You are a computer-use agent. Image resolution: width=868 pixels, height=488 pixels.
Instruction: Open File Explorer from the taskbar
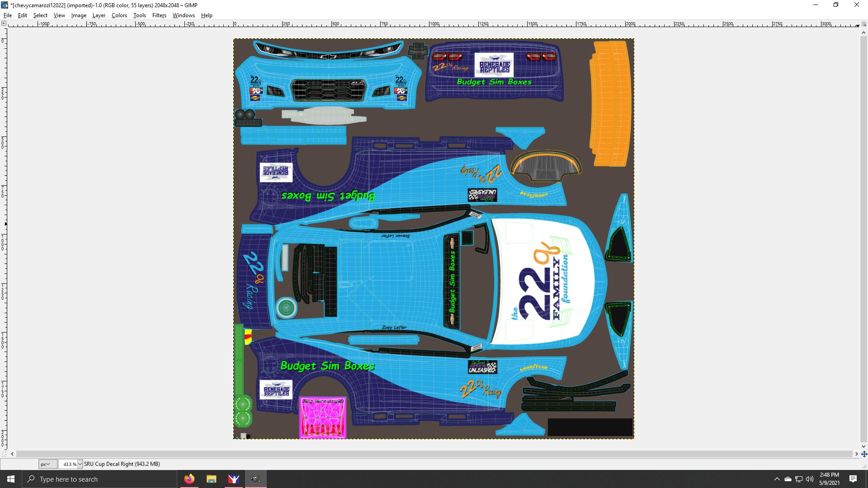[x=211, y=479]
